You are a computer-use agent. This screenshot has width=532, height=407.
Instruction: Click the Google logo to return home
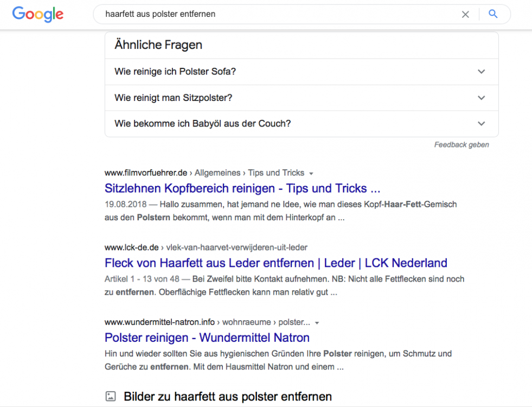pos(37,14)
